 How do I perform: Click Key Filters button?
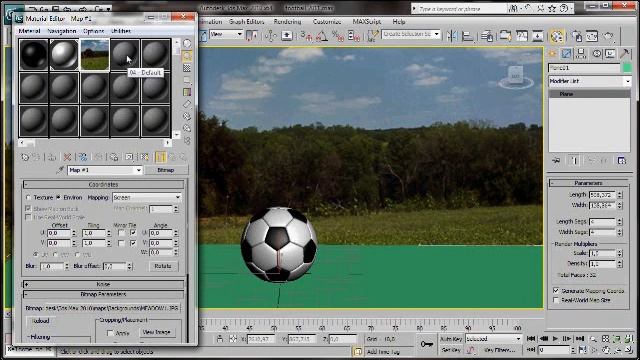[x=500, y=350]
